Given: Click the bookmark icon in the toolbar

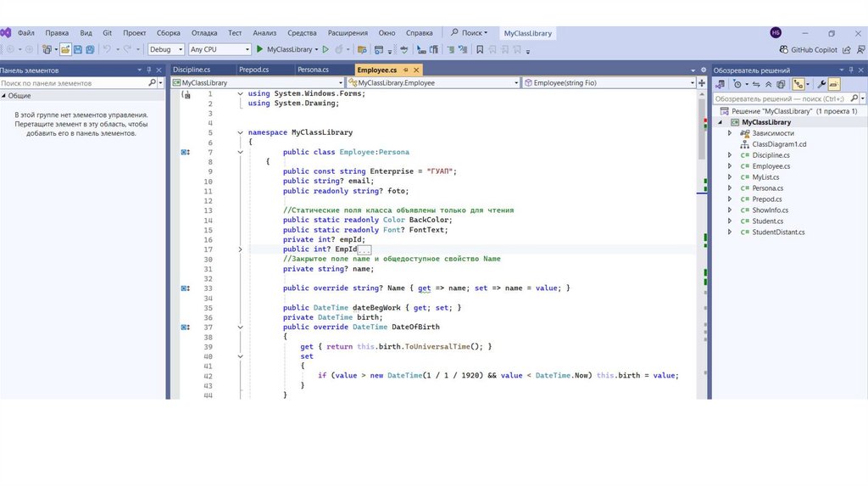Looking at the screenshot, I should click(480, 50).
